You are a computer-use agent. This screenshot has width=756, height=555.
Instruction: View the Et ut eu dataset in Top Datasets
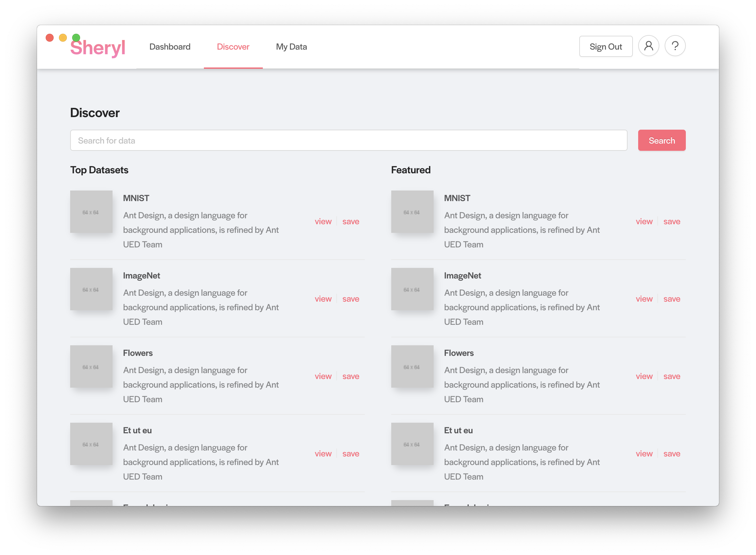[x=323, y=453]
